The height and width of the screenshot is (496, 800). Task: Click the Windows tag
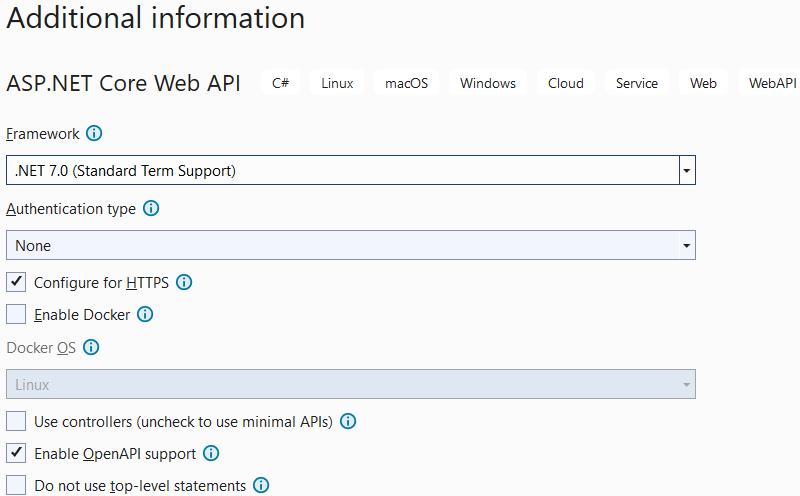coord(488,83)
